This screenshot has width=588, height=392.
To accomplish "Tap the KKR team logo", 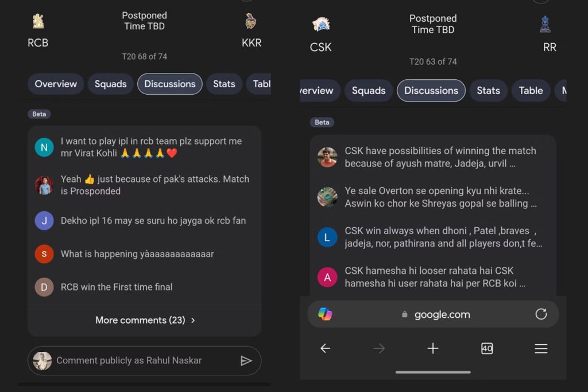I will click(250, 21).
